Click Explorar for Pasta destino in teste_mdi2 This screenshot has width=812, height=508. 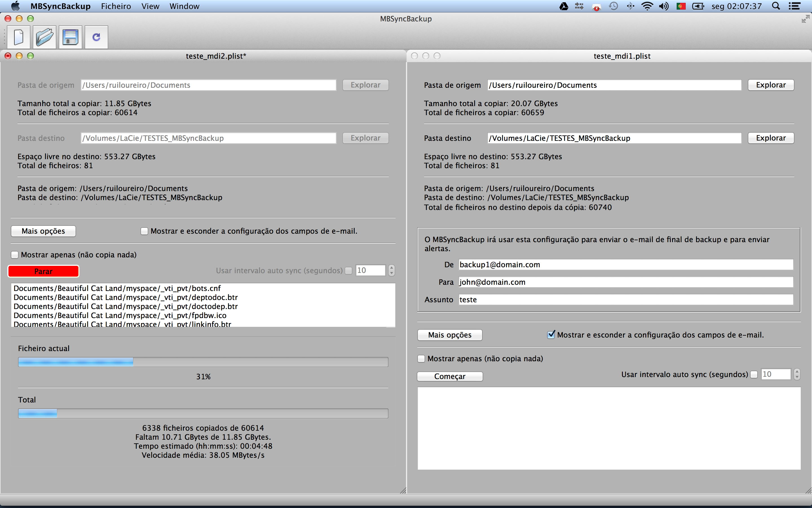365,138
